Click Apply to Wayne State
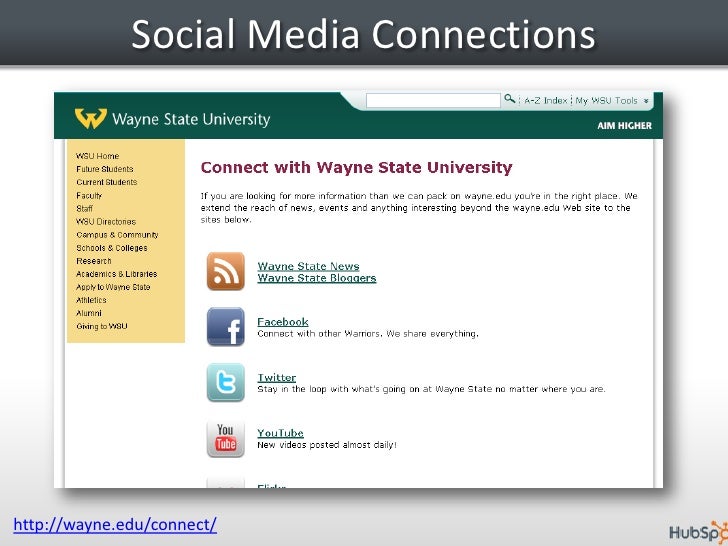Image resolution: width=728 pixels, height=546 pixels. (113, 287)
